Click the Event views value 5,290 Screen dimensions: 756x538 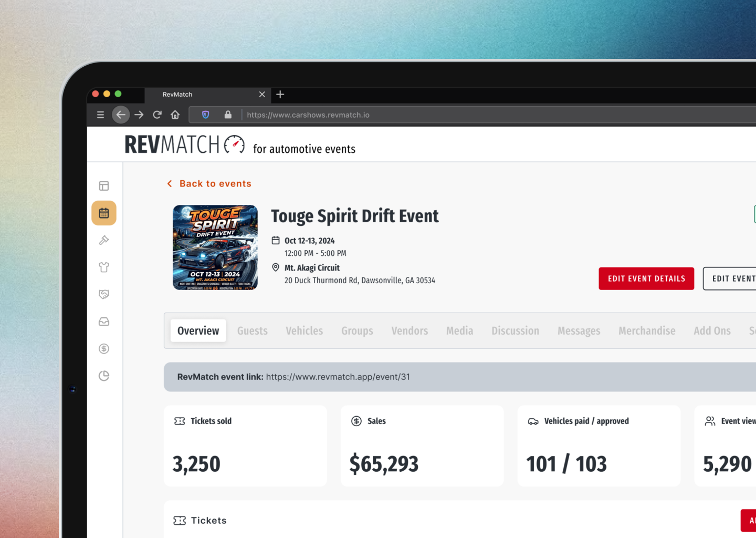[x=728, y=464]
